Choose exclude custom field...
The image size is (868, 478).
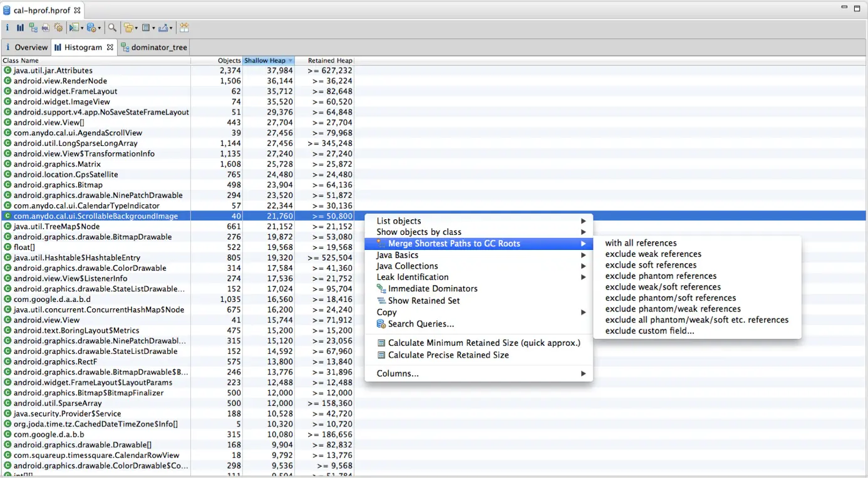697,331
